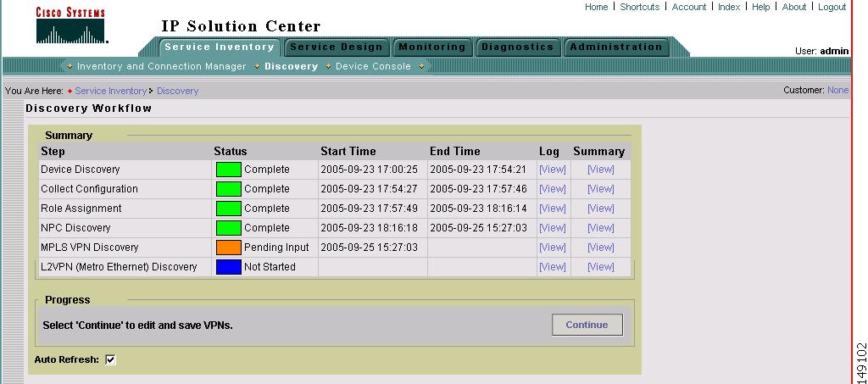868x384 pixels.
Task: View log for NPC Discovery
Action: pyautogui.click(x=553, y=228)
